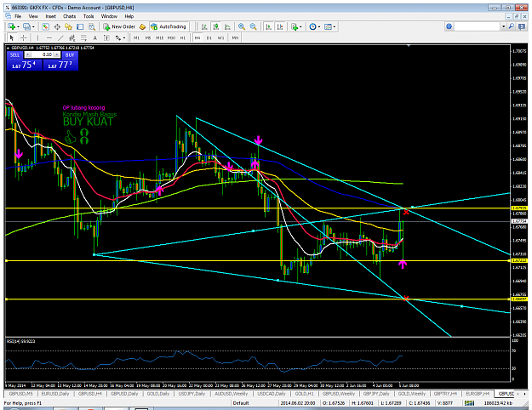Switch chart to candlesticks style
The image size is (532, 410).
click(x=216, y=26)
